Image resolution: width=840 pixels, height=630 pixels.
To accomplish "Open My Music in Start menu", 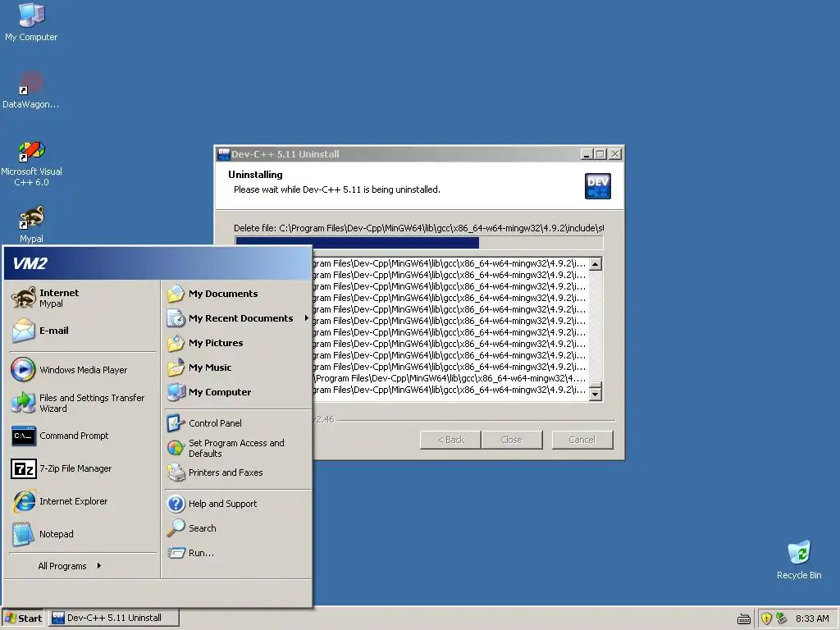I will point(237,367).
